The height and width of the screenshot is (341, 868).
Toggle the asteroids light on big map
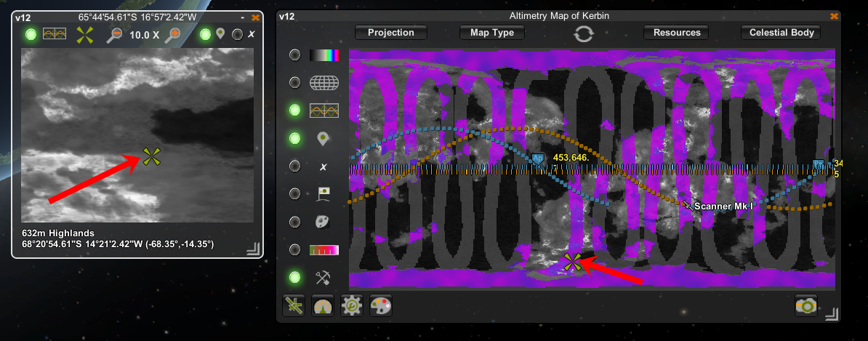(x=295, y=222)
